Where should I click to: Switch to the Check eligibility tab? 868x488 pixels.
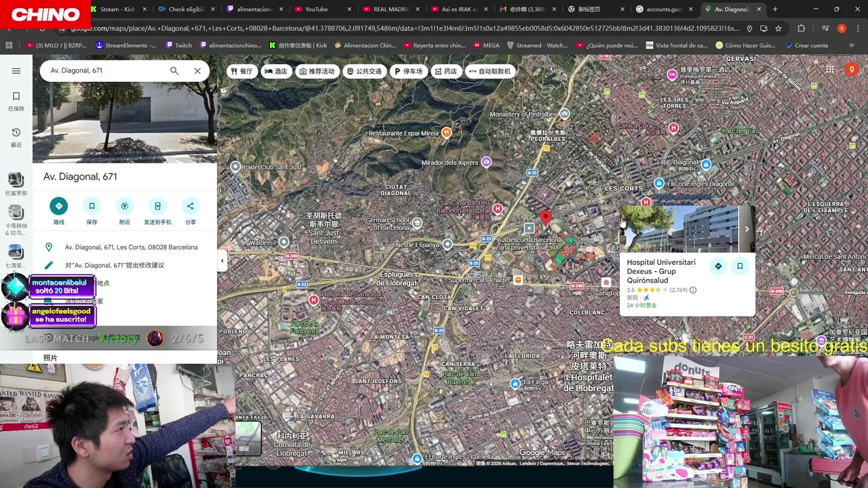[186, 9]
